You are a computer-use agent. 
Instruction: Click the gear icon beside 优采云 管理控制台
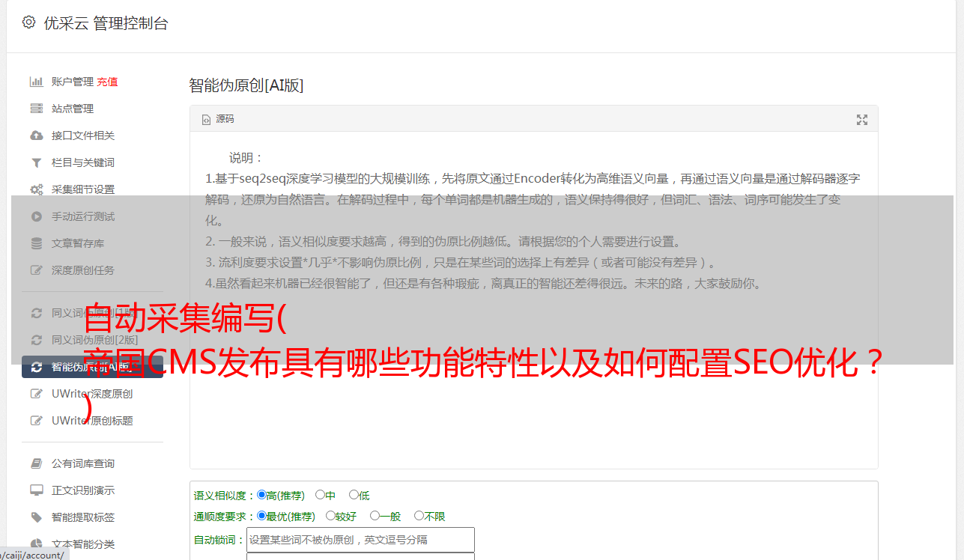(x=28, y=22)
